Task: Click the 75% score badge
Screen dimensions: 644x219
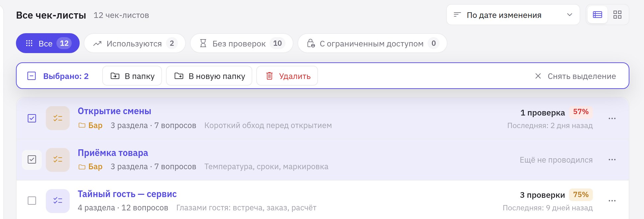Action: pyautogui.click(x=581, y=194)
